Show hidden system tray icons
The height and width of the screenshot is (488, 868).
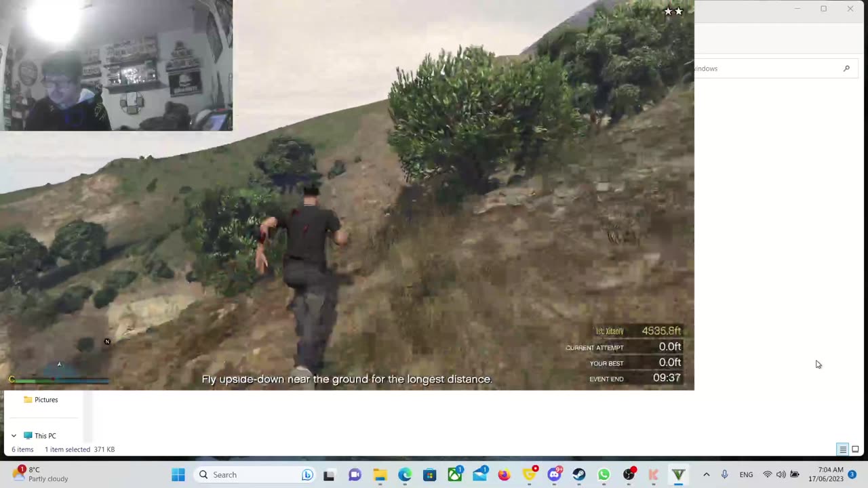(x=706, y=474)
